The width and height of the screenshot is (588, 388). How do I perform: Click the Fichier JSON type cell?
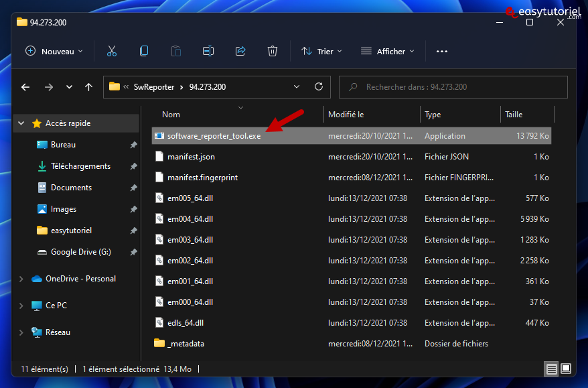446,157
